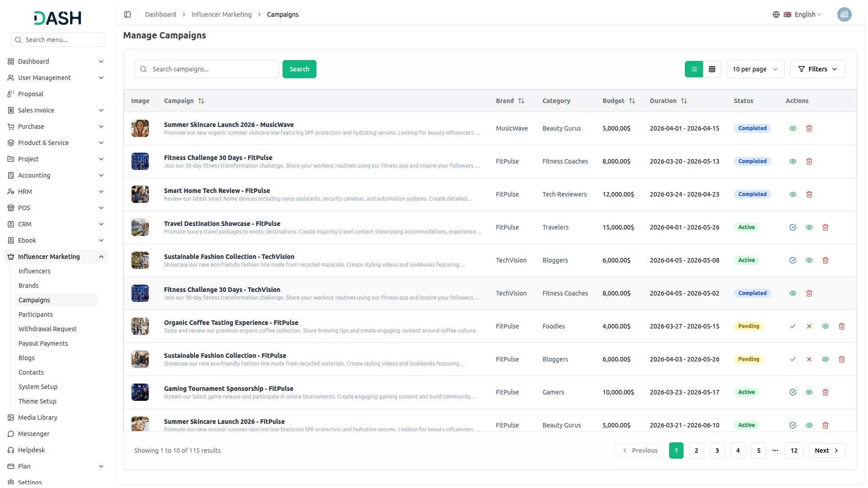Open the 10 per page dropdown

(x=755, y=69)
